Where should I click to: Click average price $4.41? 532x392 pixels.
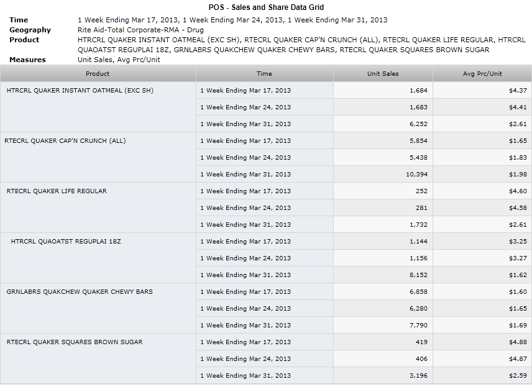(518, 107)
